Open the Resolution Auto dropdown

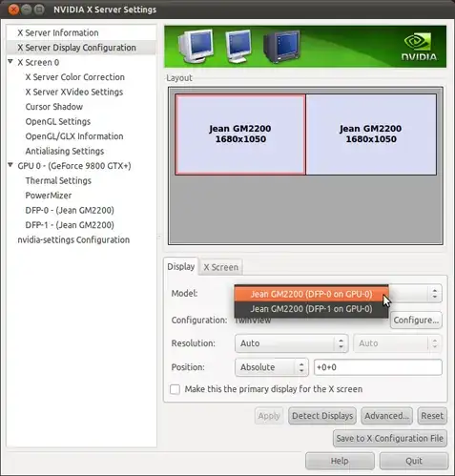(x=292, y=343)
